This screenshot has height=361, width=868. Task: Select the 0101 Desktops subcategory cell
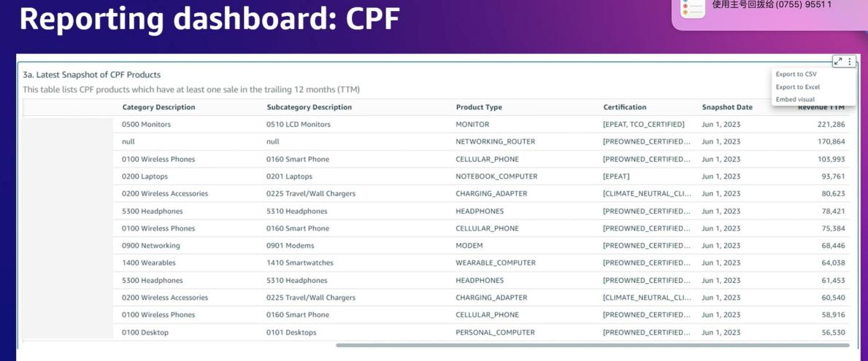click(291, 333)
